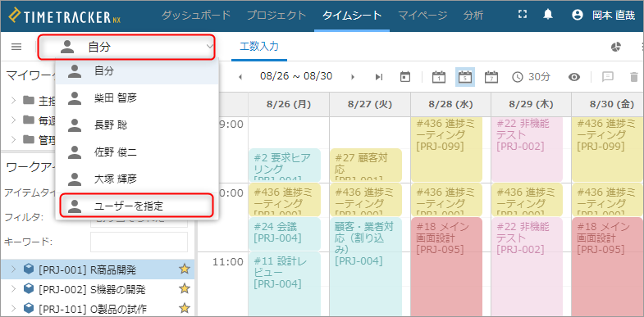644x317 pixels.
Task: Switch to 7-day view icon
Action: click(x=491, y=77)
